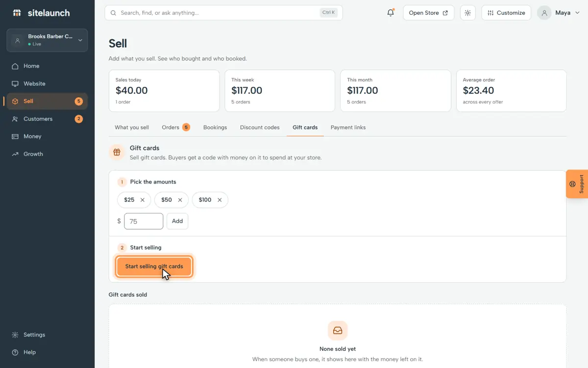
Task: Click the Sell badge showing 5
Action: click(78, 102)
